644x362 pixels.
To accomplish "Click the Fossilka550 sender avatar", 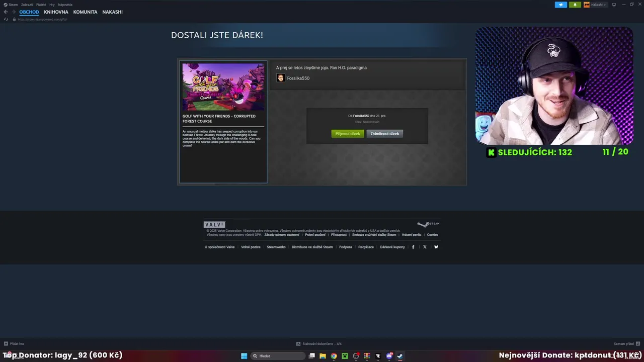I will click(x=281, y=78).
